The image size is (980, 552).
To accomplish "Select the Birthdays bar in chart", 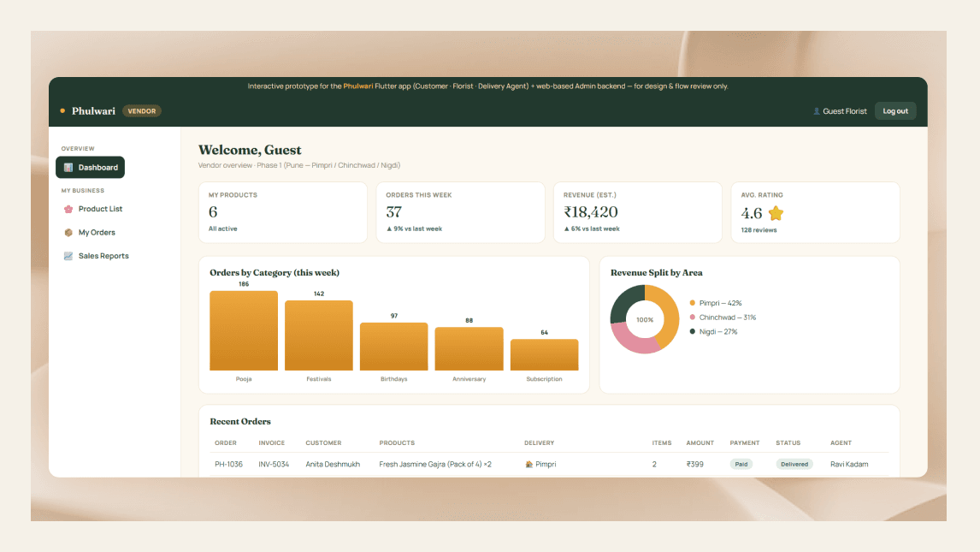I will 393,347.
